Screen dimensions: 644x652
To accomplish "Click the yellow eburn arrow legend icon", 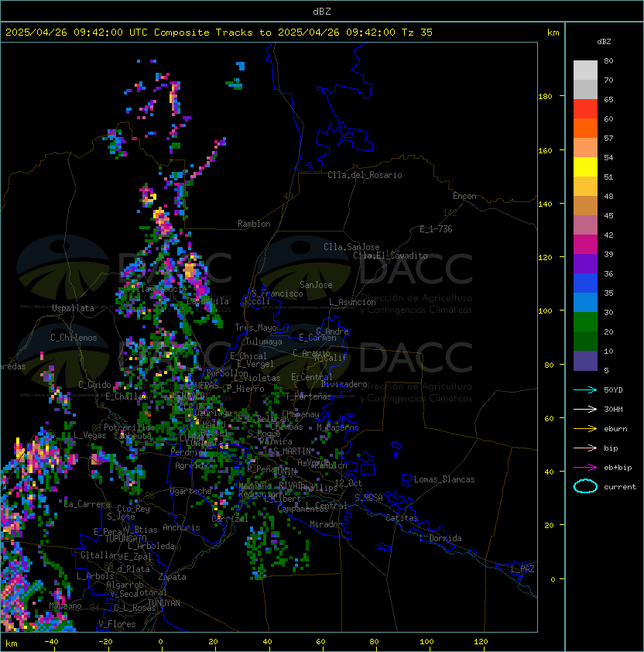I will (x=585, y=429).
